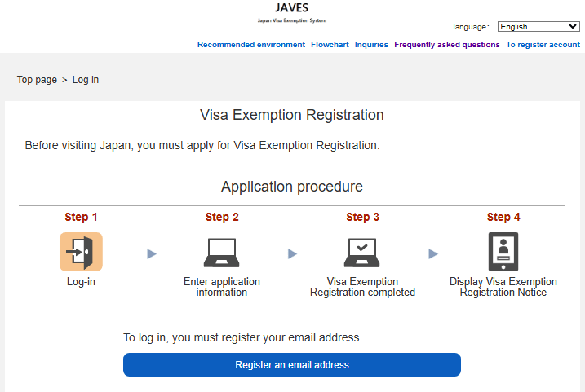This screenshot has height=392, width=585.
Task: Click the arrow between Step 1 and Step 2
Action: tap(152, 254)
